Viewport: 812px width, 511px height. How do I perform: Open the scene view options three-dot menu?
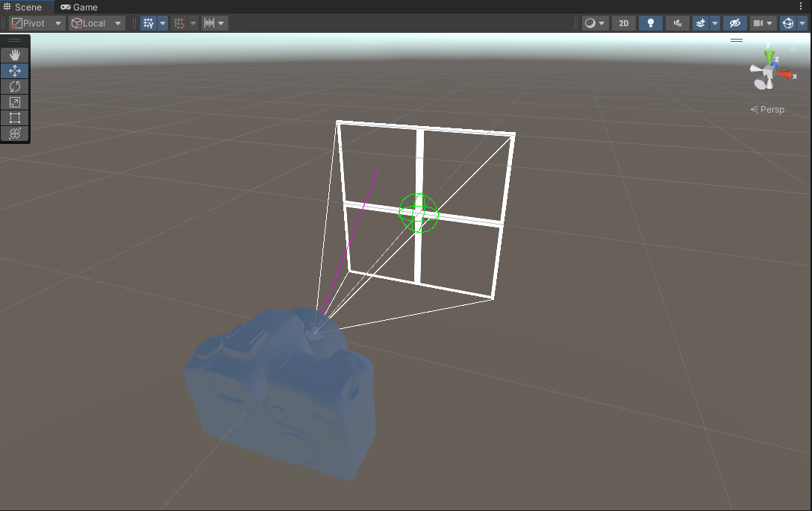pos(802,6)
